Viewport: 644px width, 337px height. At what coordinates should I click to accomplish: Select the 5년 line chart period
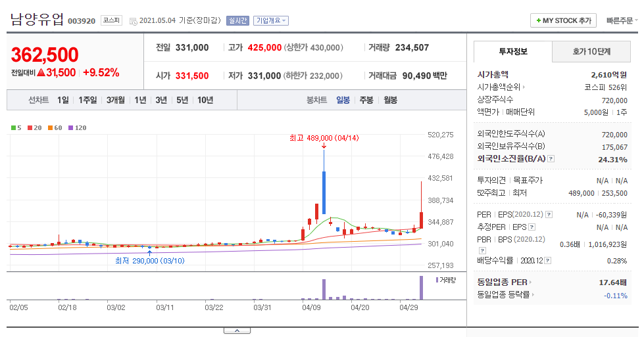182,100
